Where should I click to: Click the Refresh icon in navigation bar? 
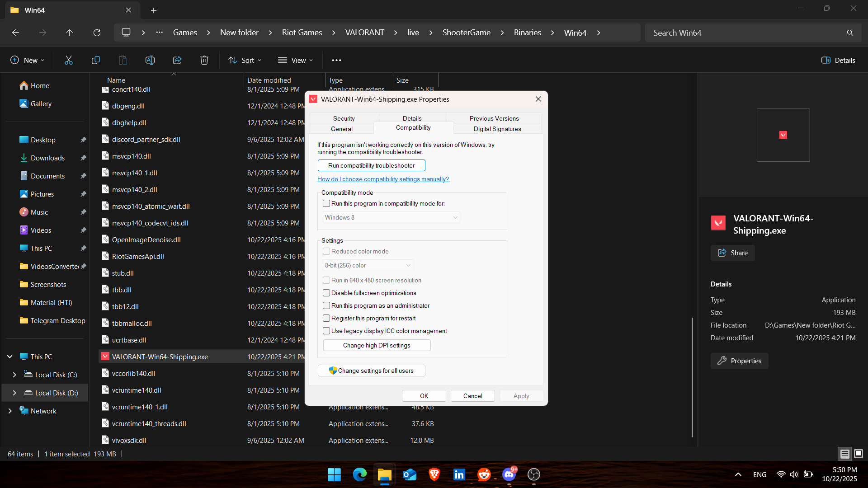[x=97, y=33]
